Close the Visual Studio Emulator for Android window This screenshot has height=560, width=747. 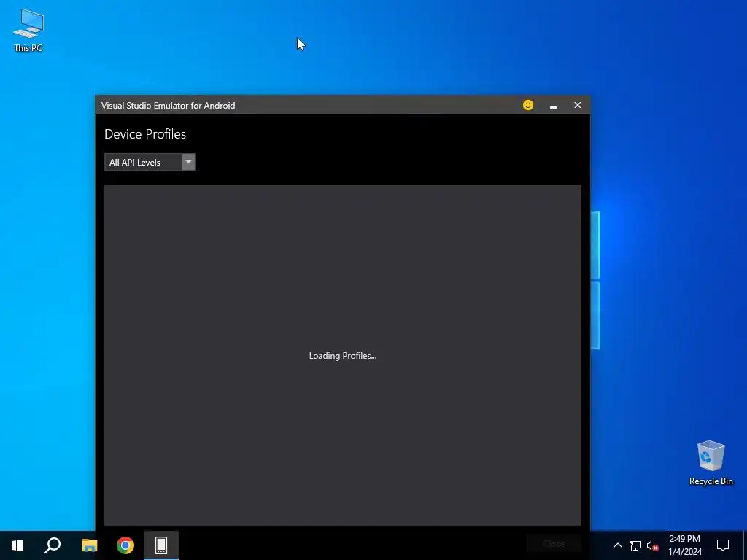[578, 105]
